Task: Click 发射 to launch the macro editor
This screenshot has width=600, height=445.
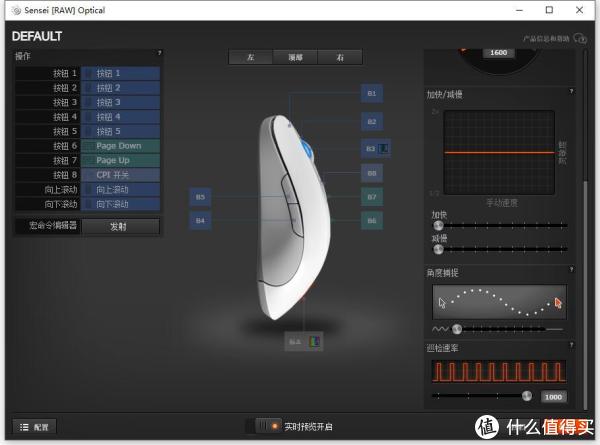Action: coord(121,227)
